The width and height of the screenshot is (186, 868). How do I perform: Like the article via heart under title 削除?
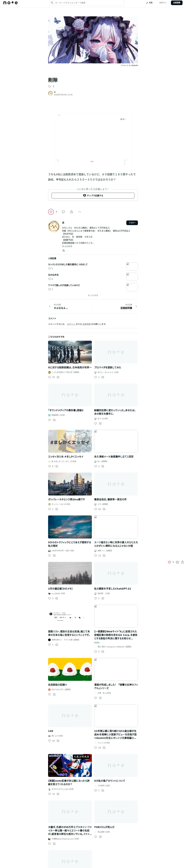pyautogui.click(x=50, y=87)
